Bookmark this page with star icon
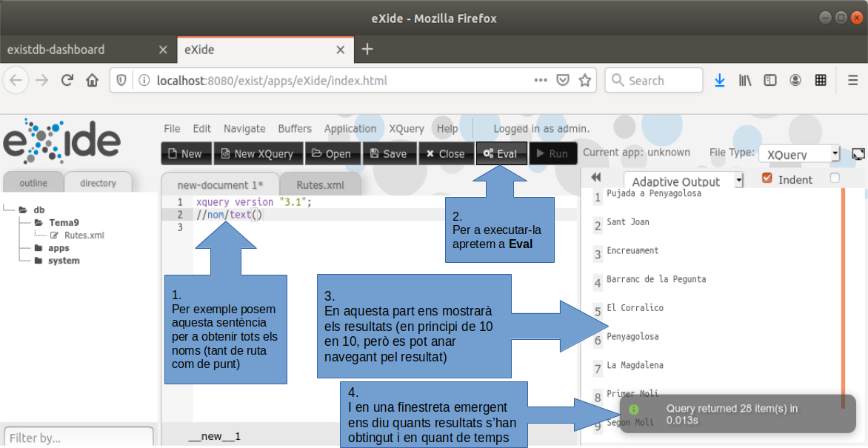The height and width of the screenshot is (448, 868). [584, 80]
